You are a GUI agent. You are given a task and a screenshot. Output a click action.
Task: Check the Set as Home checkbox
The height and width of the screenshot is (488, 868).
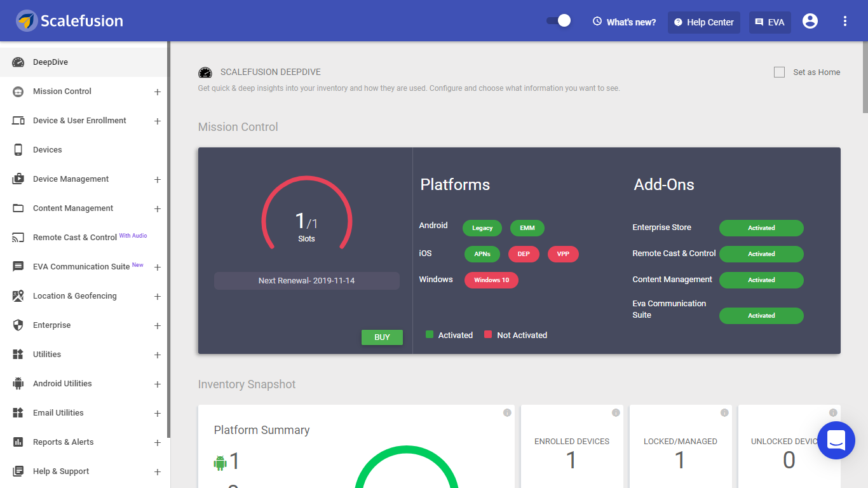779,72
